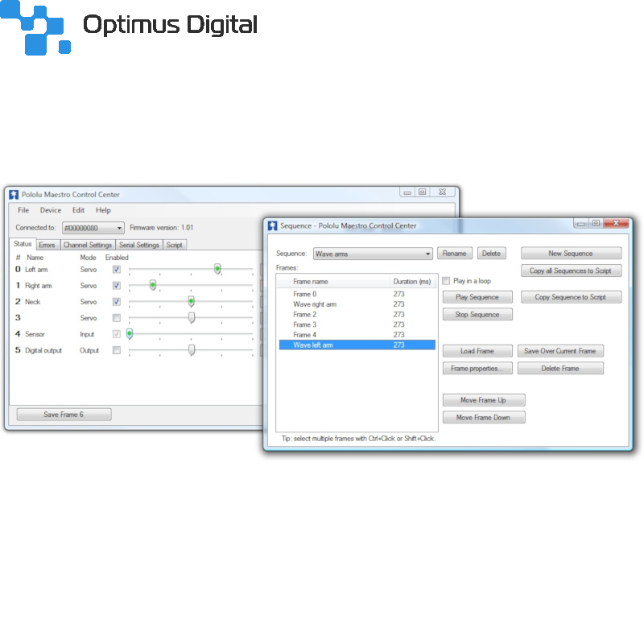
Task: Select the Wave right arm frame
Action: pyautogui.click(x=357, y=304)
